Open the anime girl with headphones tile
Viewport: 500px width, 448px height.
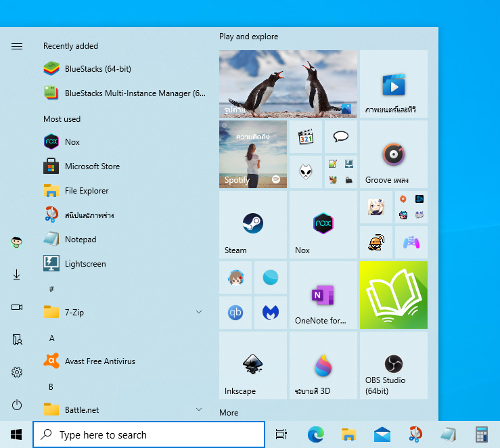235,277
